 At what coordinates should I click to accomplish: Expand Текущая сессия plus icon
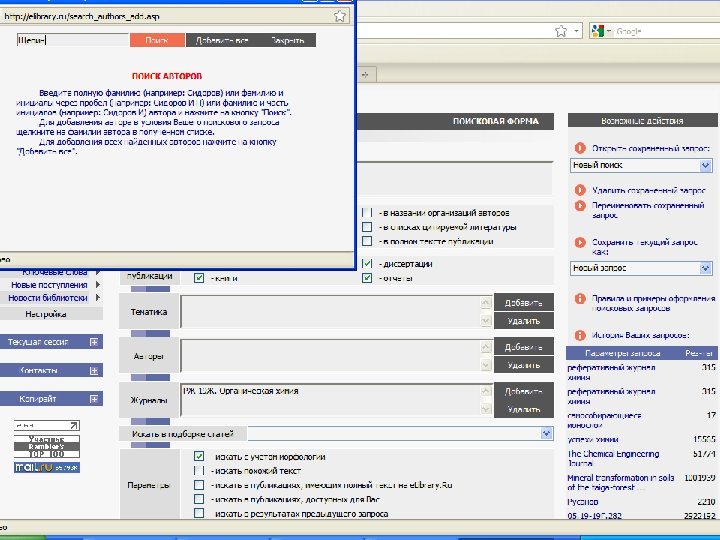(94, 342)
